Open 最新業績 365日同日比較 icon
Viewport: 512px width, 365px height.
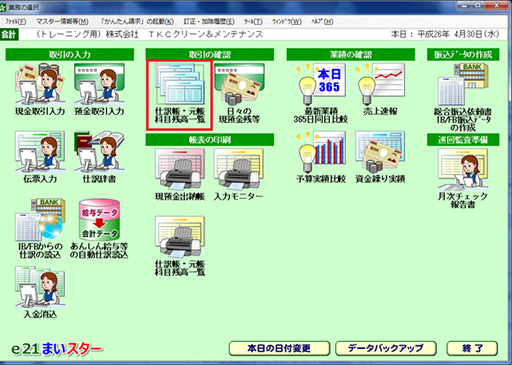321,93
